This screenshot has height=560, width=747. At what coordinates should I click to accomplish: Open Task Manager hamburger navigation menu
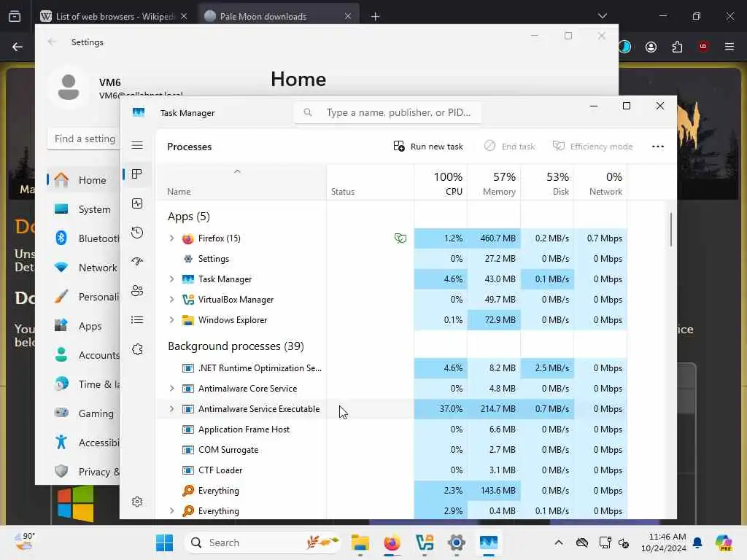[x=137, y=145]
